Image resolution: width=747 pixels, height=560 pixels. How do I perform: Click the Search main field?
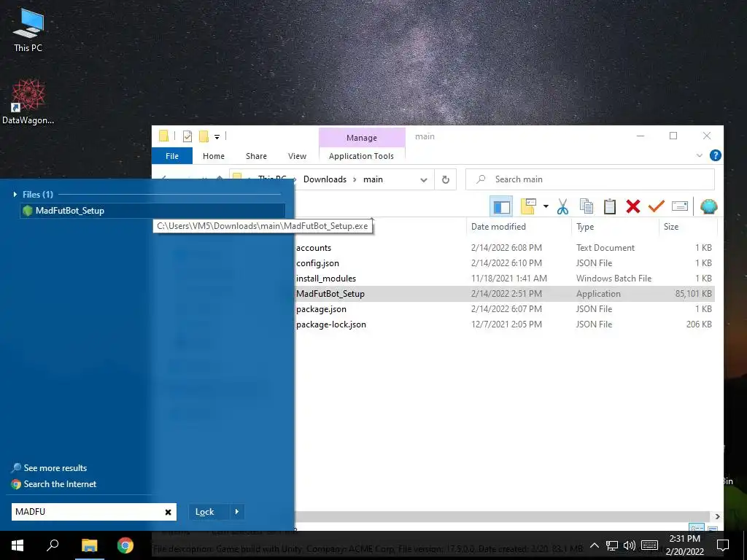(x=591, y=179)
